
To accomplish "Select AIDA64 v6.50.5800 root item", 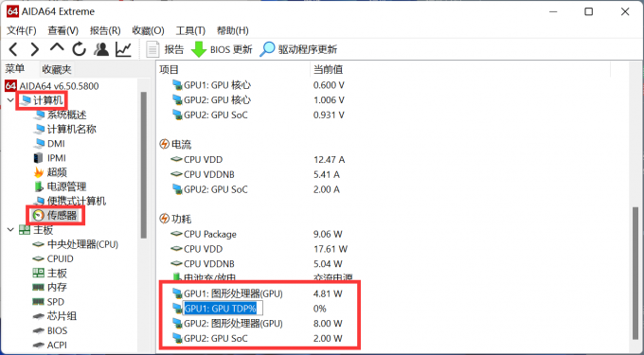I will tap(52, 86).
